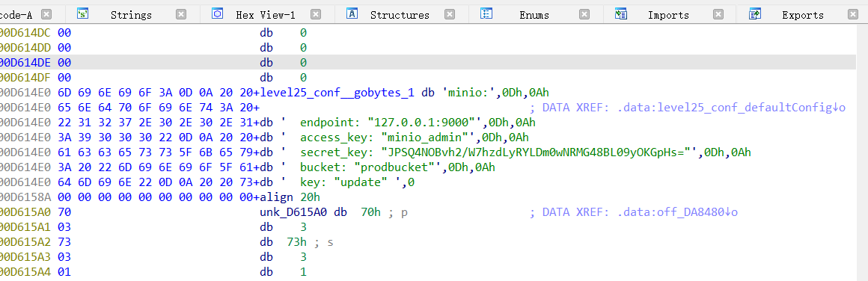Click the Imports tab icon
The width and height of the screenshot is (868, 281).
(620, 14)
